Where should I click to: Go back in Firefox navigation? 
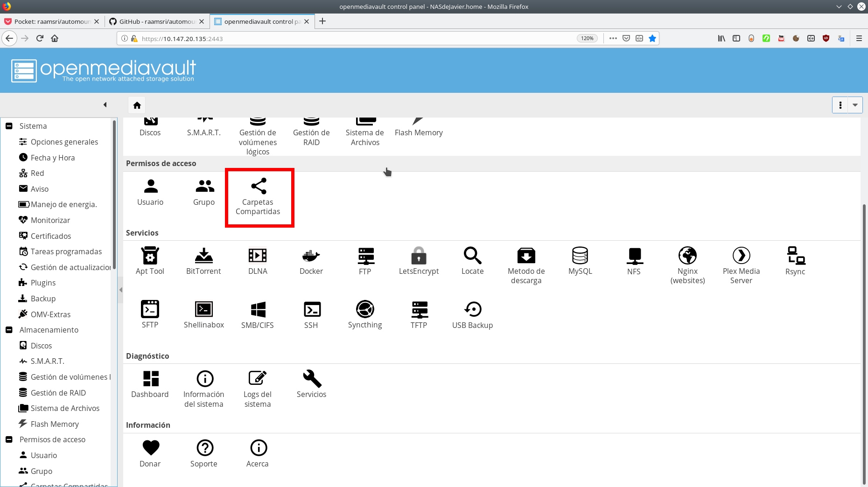[9, 38]
